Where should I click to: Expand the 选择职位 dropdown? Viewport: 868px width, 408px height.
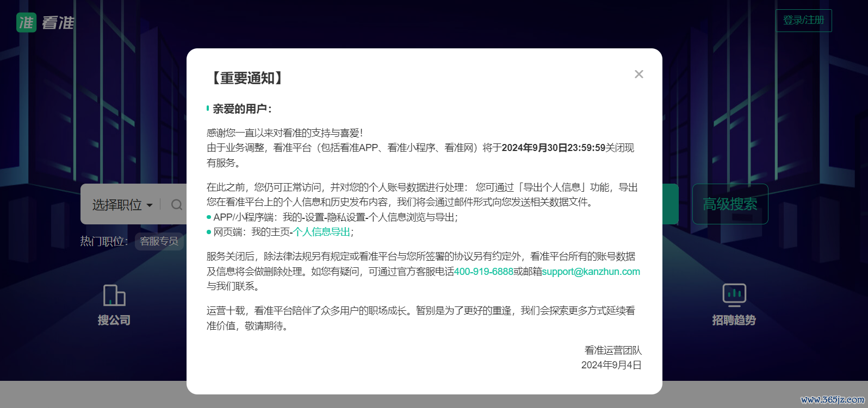coord(122,205)
